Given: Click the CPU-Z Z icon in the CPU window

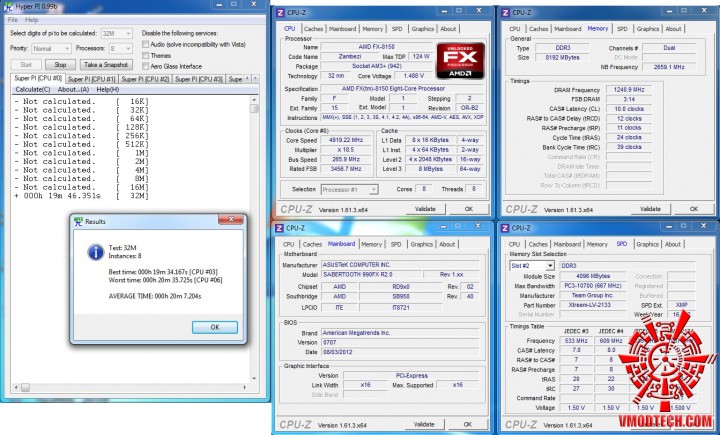Looking at the screenshot, I should point(280,13).
